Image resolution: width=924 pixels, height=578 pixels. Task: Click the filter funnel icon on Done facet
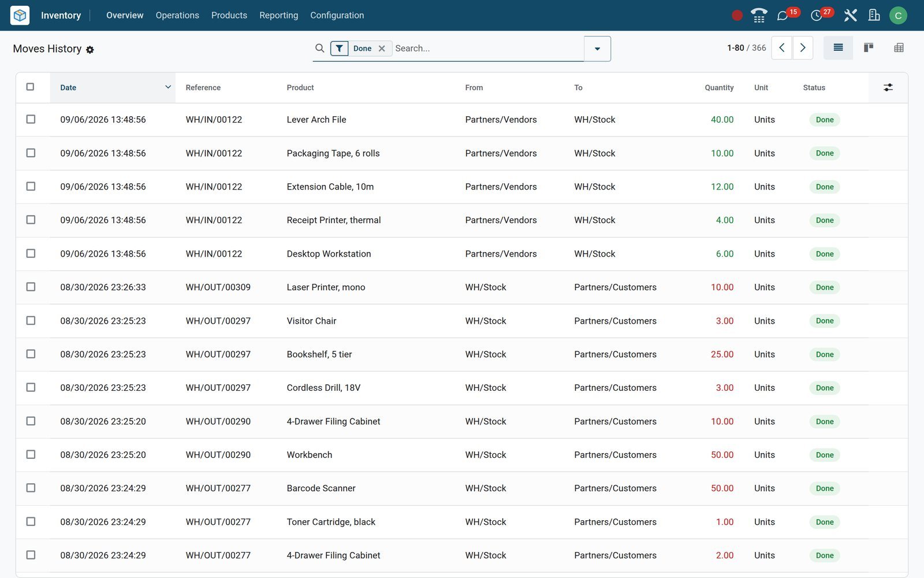340,49
